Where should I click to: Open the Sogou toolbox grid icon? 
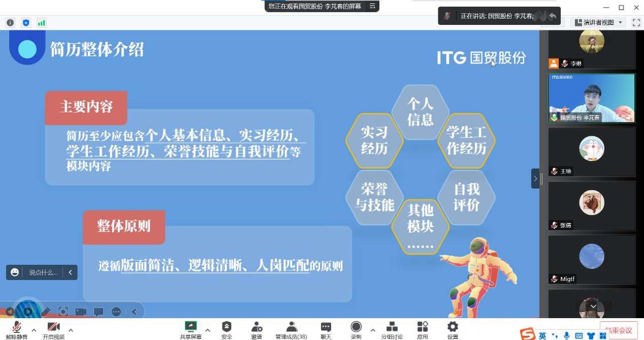[603, 336]
